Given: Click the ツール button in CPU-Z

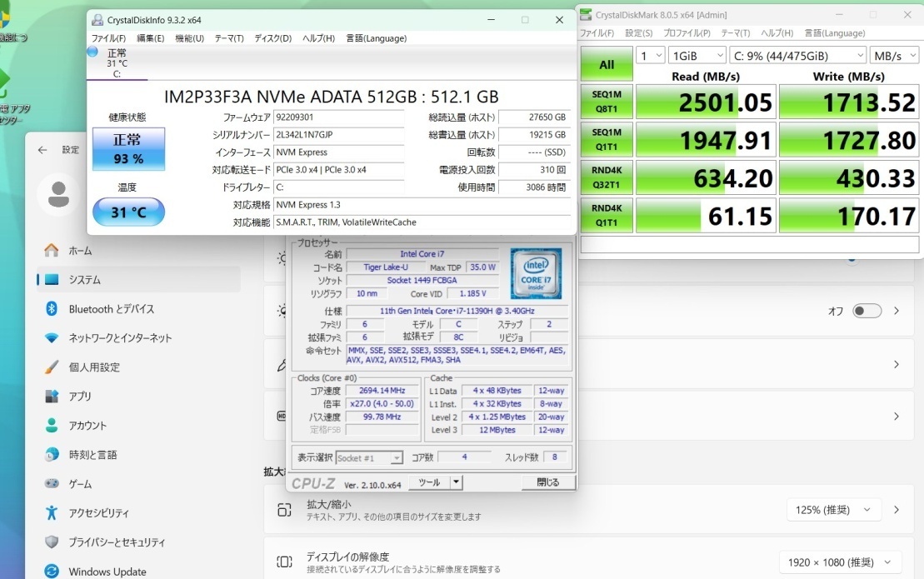Looking at the screenshot, I should coord(429,482).
